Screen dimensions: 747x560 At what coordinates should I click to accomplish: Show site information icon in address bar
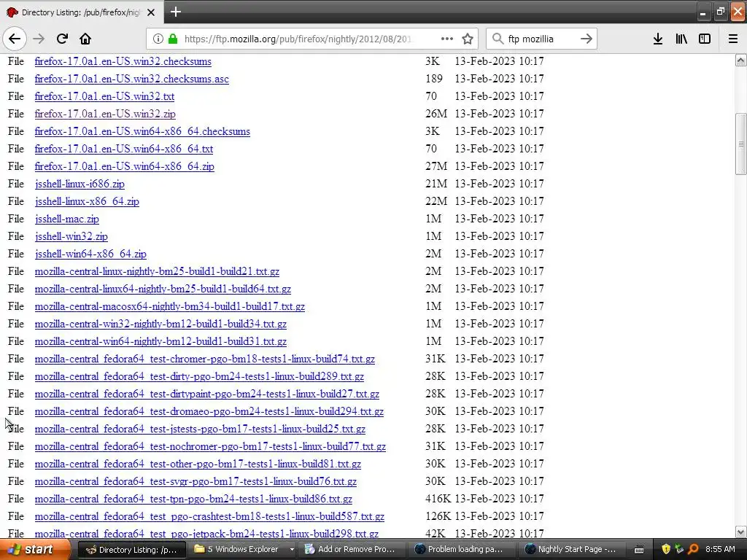[x=158, y=39]
